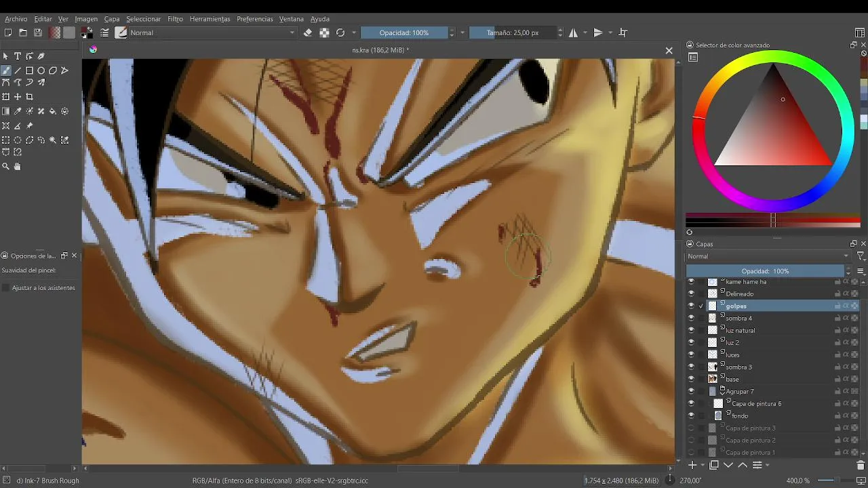Screen dimensions: 868x488
Task: Select the Pan hand tool
Action: pos(18,166)
